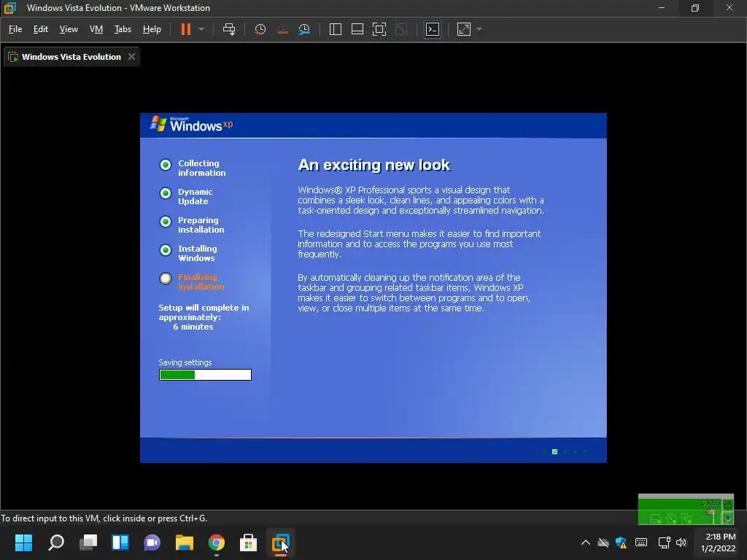
Task: Open the Tabs menu
Action: (123, 29)
